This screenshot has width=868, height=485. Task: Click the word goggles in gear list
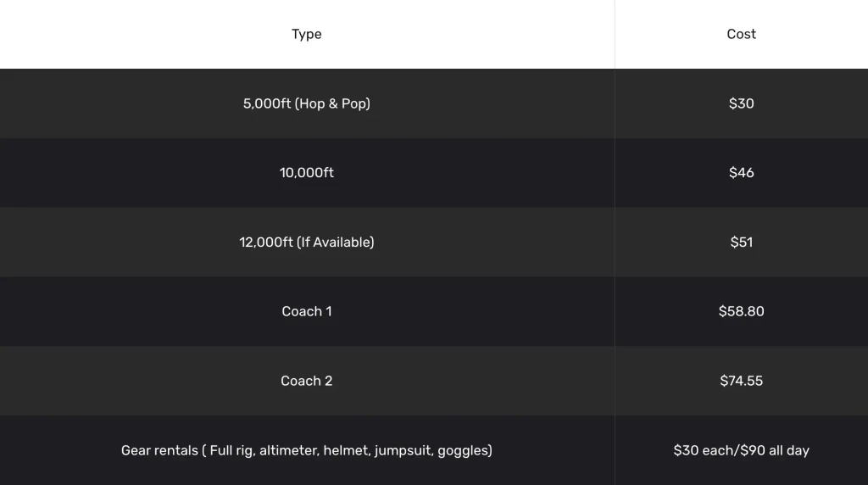point(463,450)
